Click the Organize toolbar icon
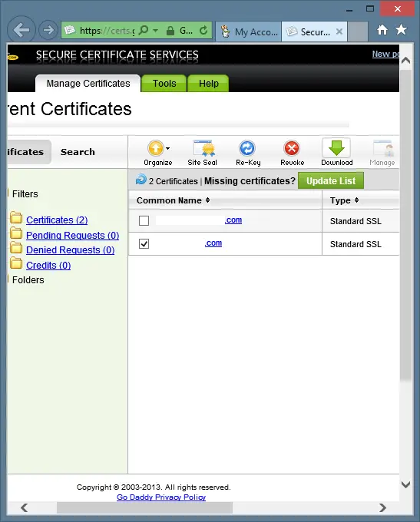 pos(156,148)
